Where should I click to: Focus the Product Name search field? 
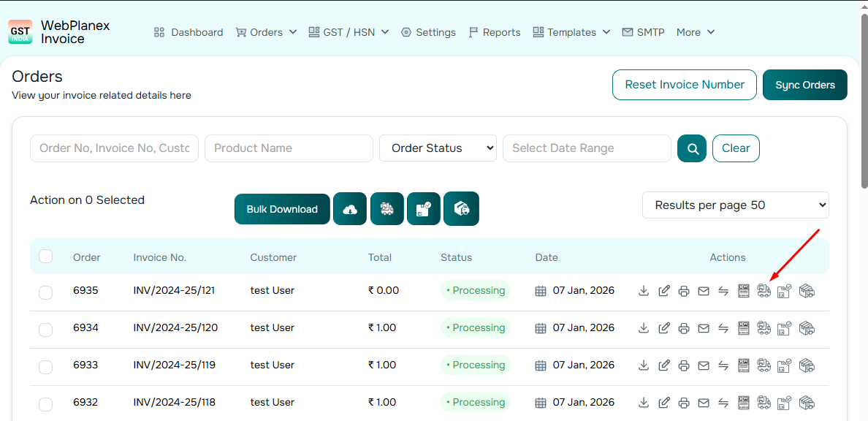(289, 148)
